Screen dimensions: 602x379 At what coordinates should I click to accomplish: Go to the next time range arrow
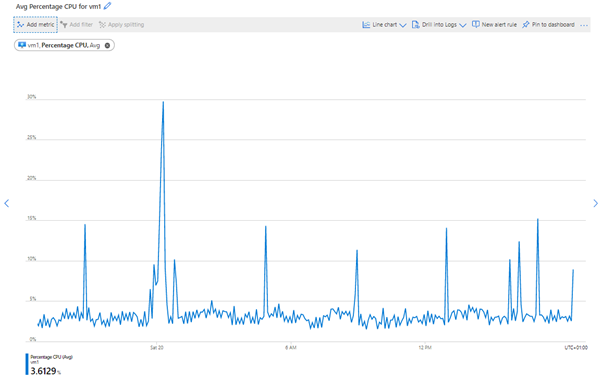click(x=595, y=203)
